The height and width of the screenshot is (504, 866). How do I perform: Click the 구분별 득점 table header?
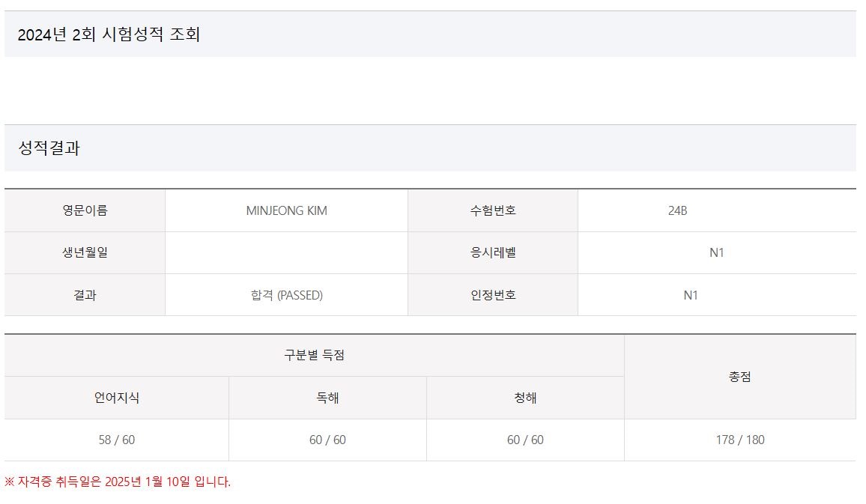(314, 356)
